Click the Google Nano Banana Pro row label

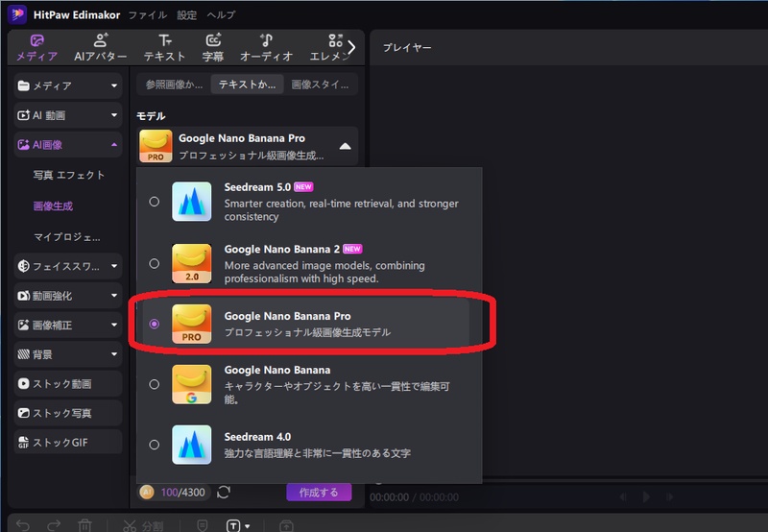pos(287,316)
